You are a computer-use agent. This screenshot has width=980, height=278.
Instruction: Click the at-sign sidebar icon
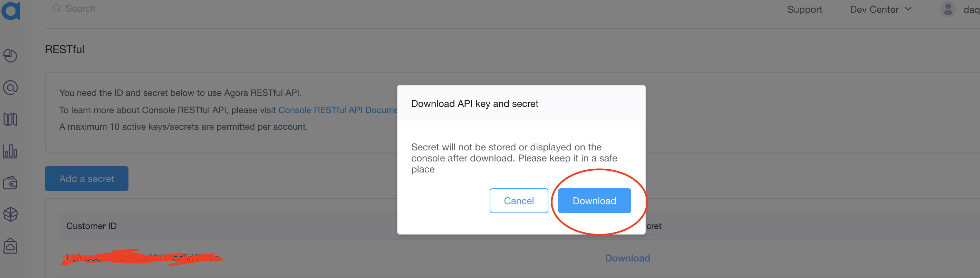click(x=10, y=88)
